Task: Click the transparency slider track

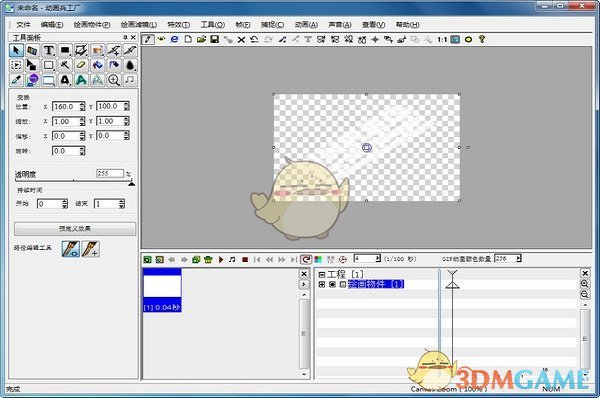Action: point(73,181)
